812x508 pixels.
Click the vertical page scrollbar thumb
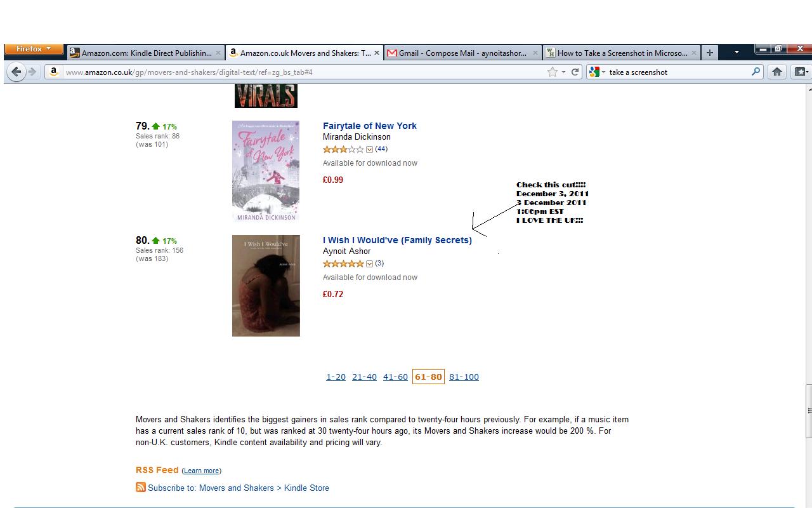click(x=808, y=411)
